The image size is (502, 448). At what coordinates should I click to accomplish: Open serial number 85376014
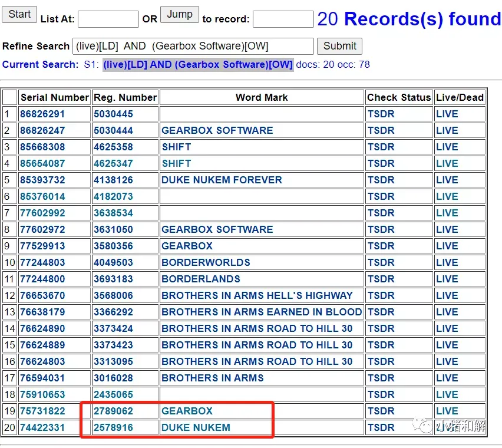42,197
